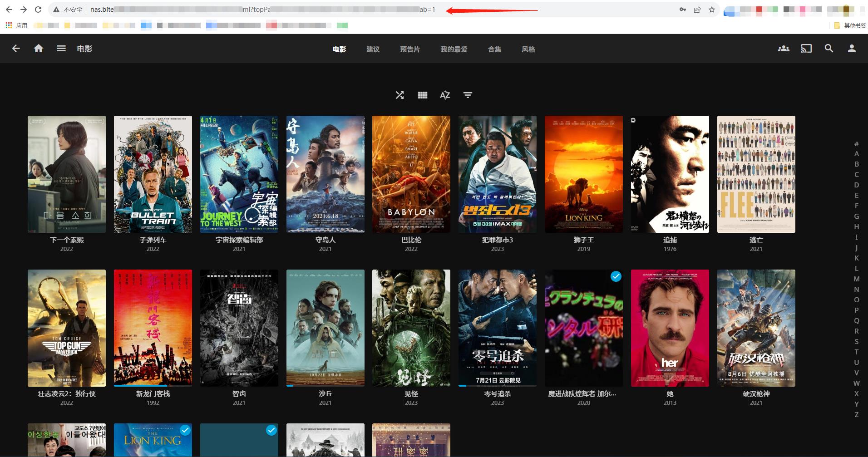Reload the page with the refresh icon
868x457 pixels.
coord(39,10)
